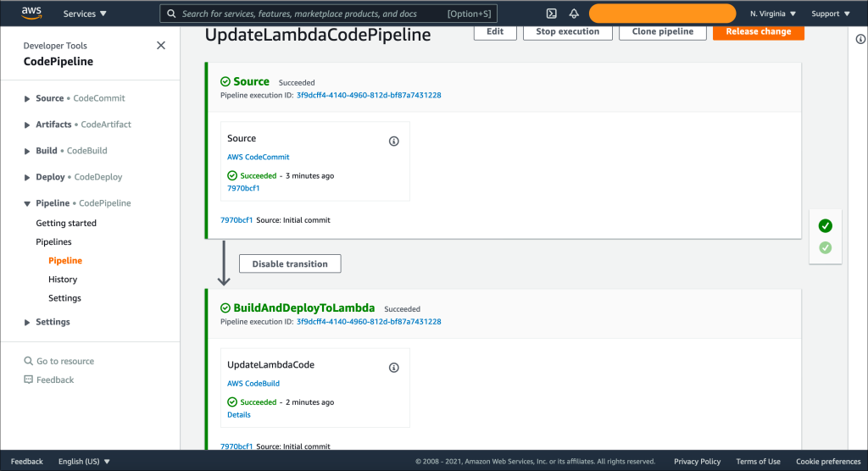Viewport: 868px width, 471px height.
Task: Click the BuildAndDeployToLambda stage heading
Action: click(304, 308)
